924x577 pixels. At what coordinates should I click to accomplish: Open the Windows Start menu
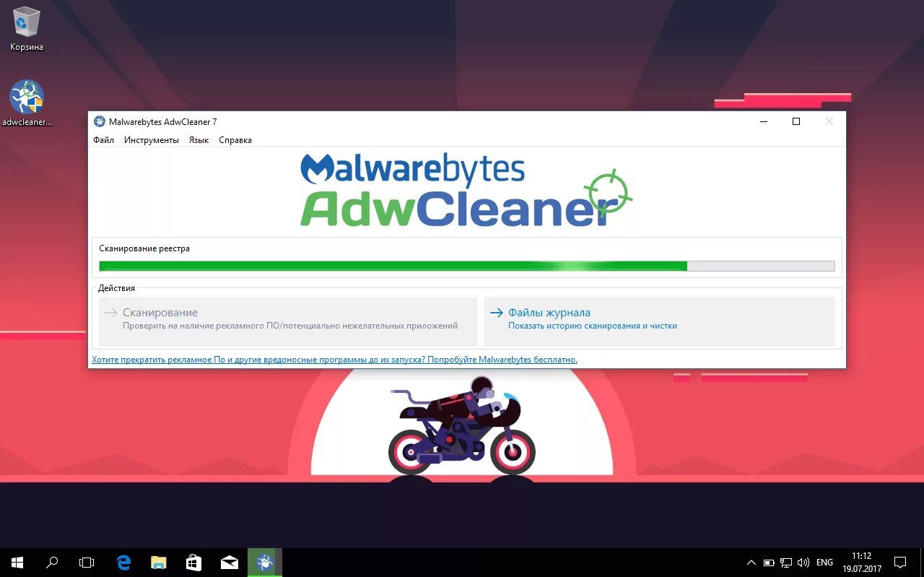coord(17,562)
